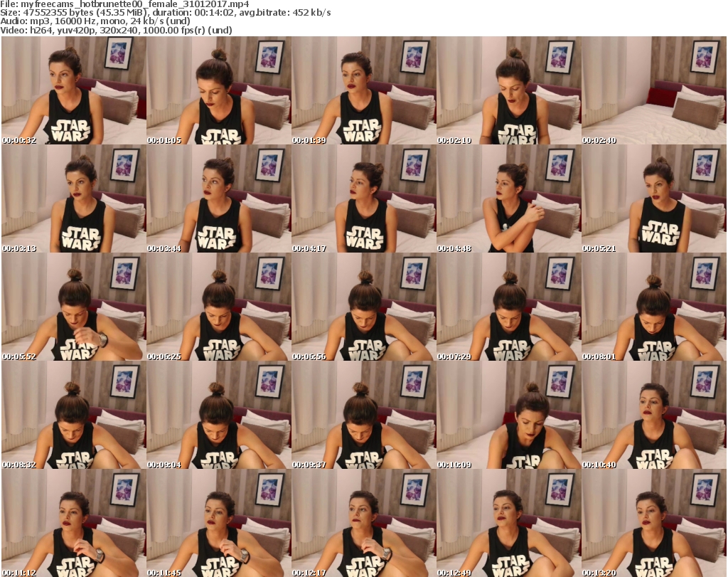728x577 pixels.
Task: Click the Video h264 info line
Action: [116, 30]
